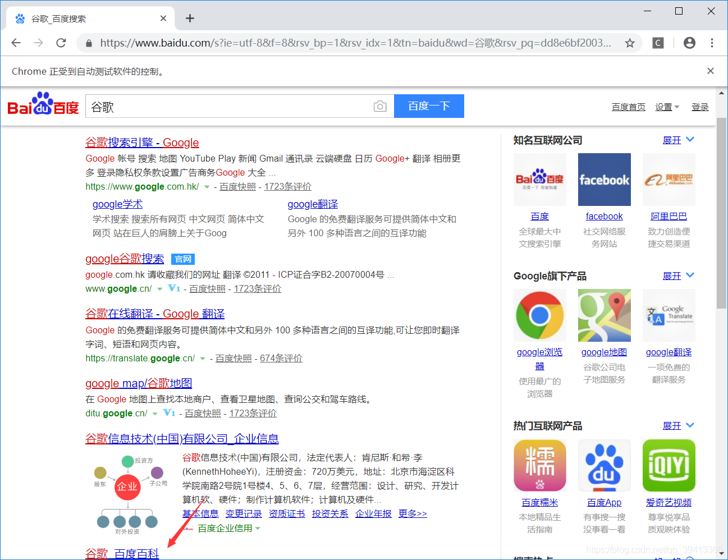The height and width of the screenshot is (560, 728).
Task: Open the browser extension icon
Action: click(658, 43)
